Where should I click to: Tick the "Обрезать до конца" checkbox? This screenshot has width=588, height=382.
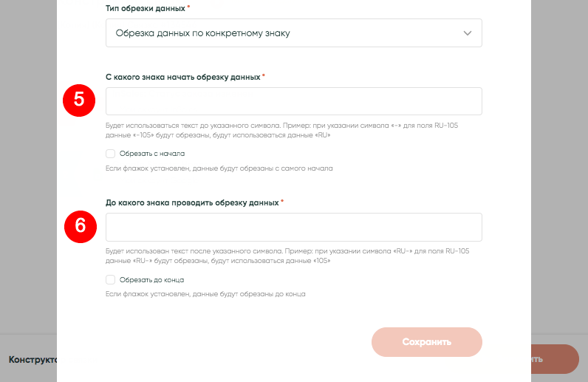[x=111, y=280]
